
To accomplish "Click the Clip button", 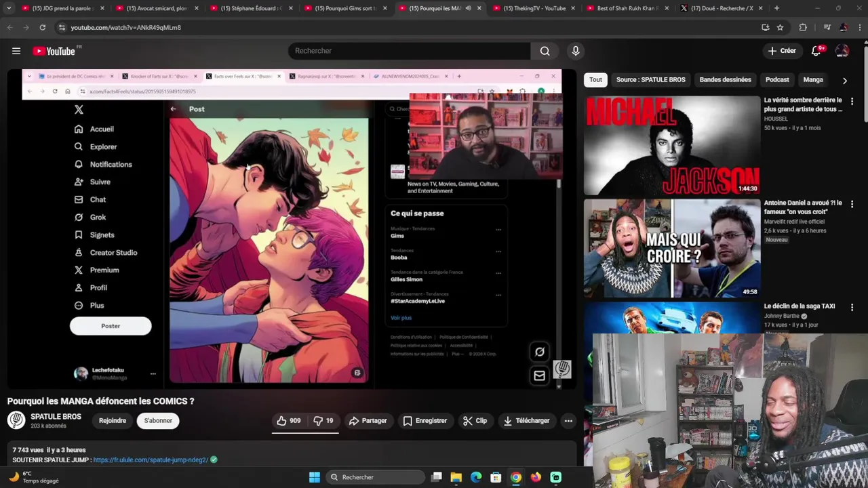I will [475, 421].
